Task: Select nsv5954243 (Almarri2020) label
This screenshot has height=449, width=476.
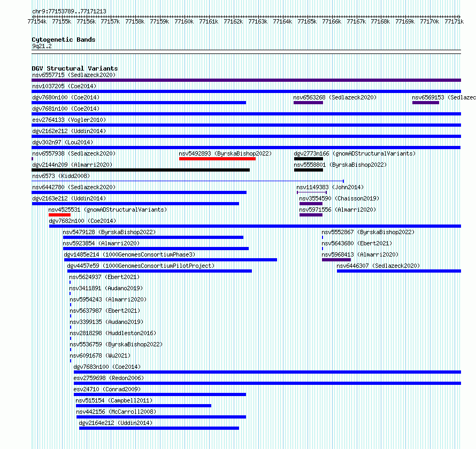Action: (108, 299)
